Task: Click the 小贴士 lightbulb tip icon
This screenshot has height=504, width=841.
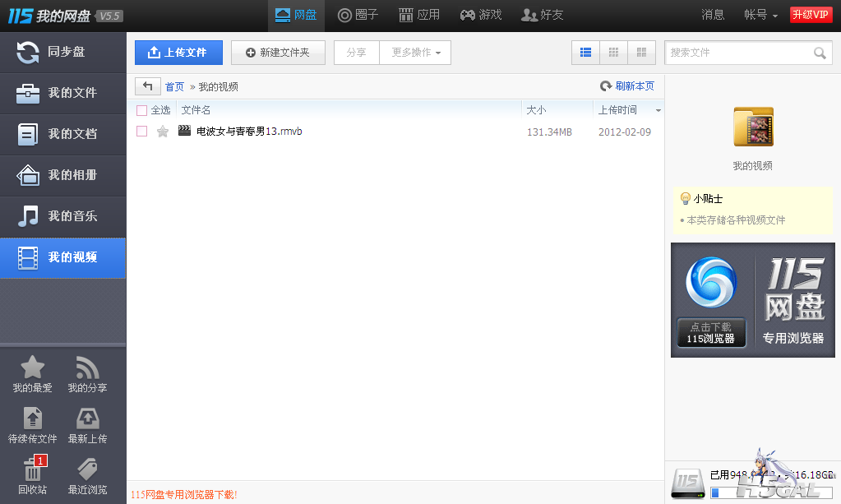Action: click(x=685, y=198)
